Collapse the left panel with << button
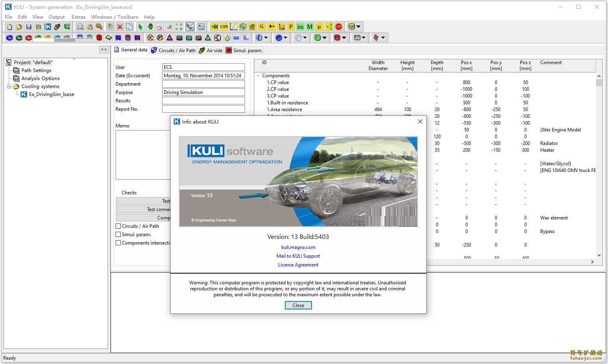 [x=104, y=50]
